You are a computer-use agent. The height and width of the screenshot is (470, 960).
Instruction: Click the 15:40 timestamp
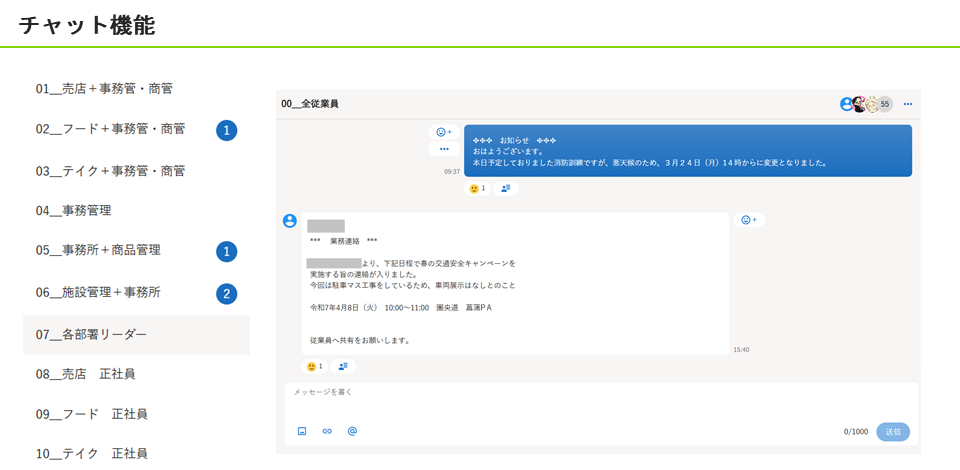point(741,350)
